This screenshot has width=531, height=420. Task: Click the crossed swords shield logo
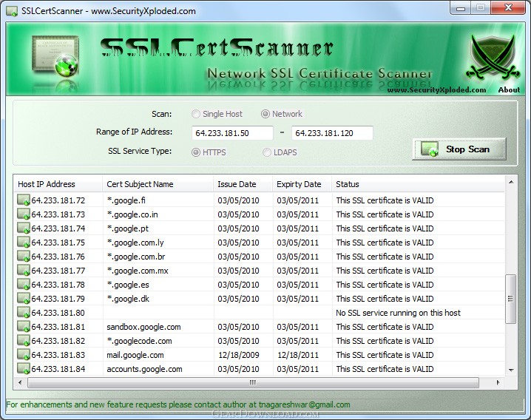493,57
